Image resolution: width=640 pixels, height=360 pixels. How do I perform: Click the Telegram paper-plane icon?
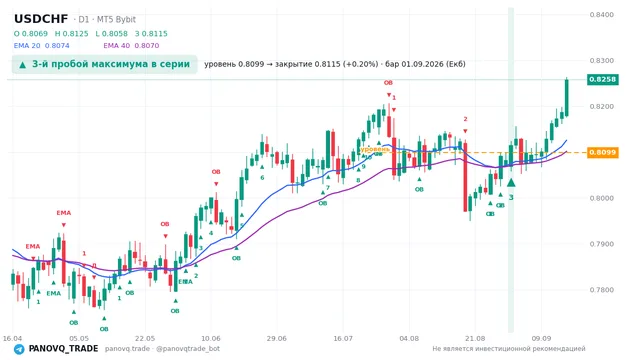coord(19,349)
